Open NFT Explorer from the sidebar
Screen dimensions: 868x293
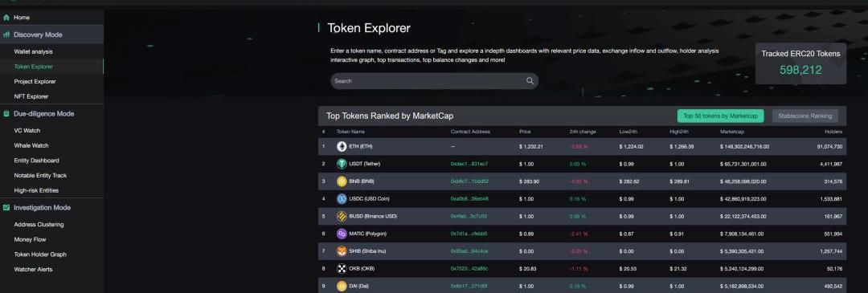[31, 96]
